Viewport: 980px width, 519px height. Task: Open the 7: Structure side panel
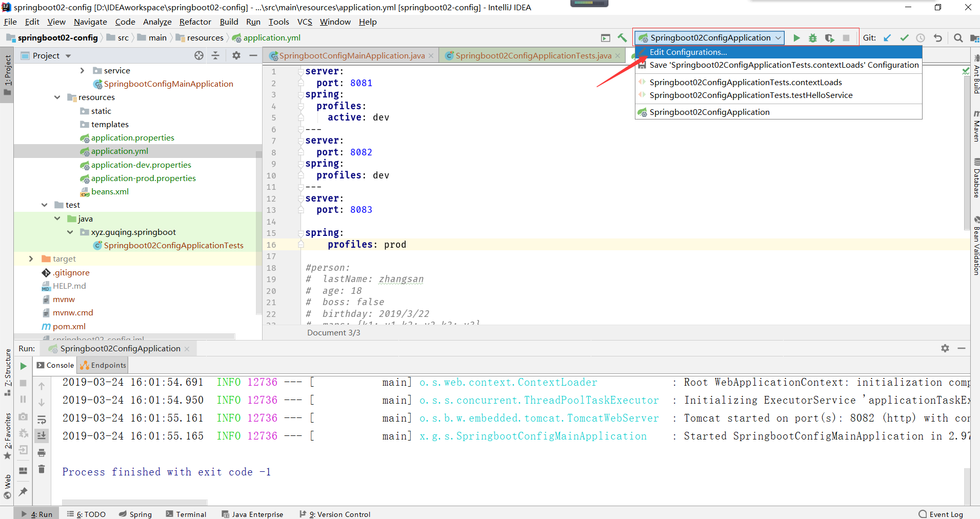7,372
